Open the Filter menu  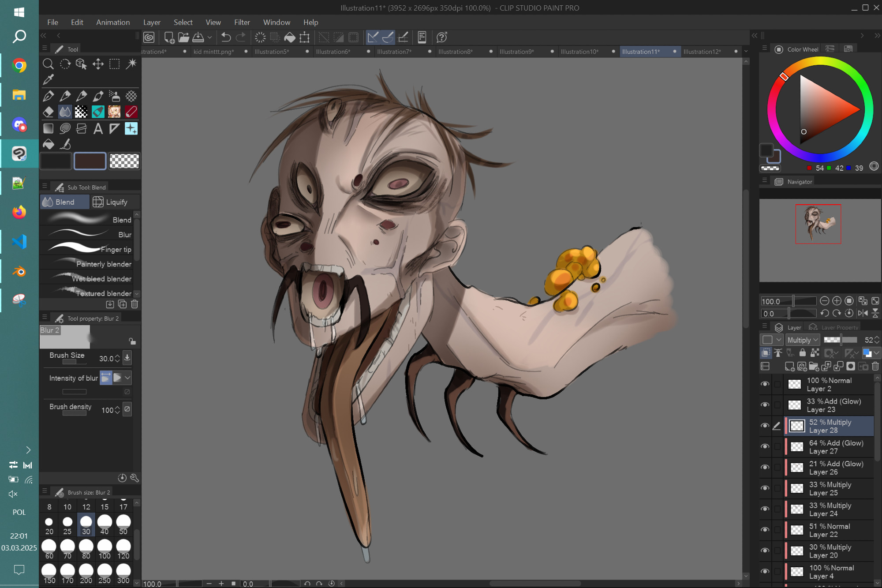242,22
